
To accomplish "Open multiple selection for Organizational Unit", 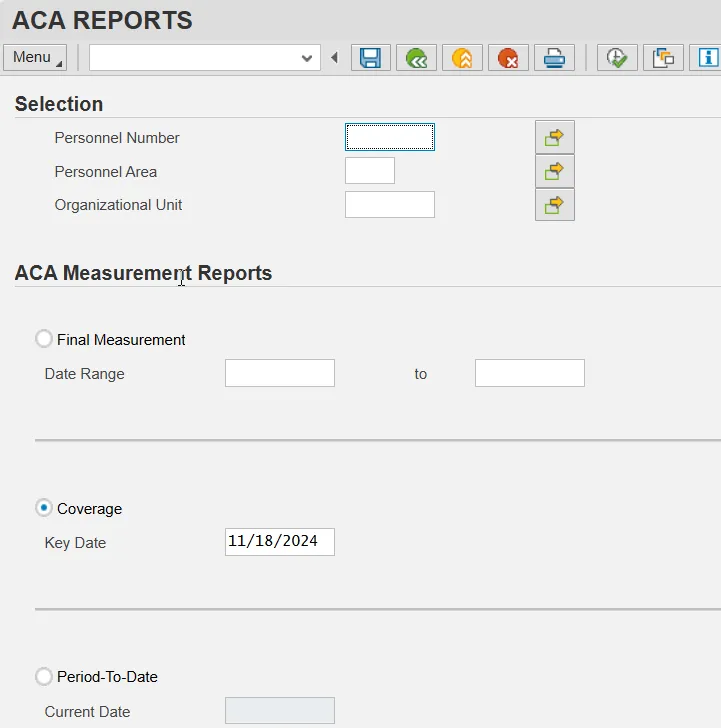I will [x=554, y=205].
